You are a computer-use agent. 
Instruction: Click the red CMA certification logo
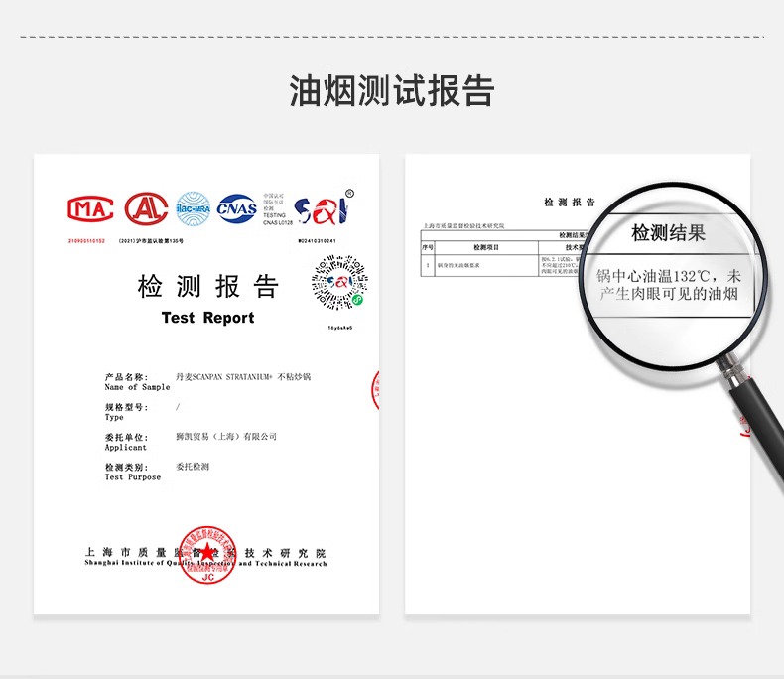coord(90,208)
